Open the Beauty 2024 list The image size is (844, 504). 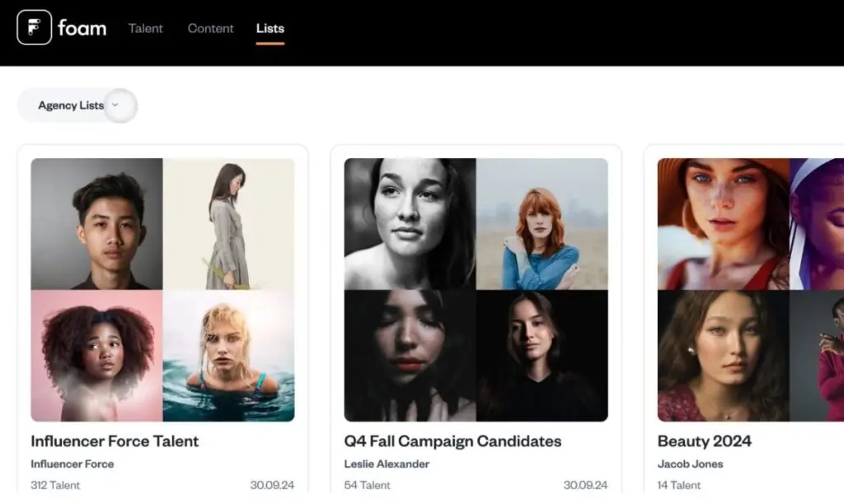(705, 441)
